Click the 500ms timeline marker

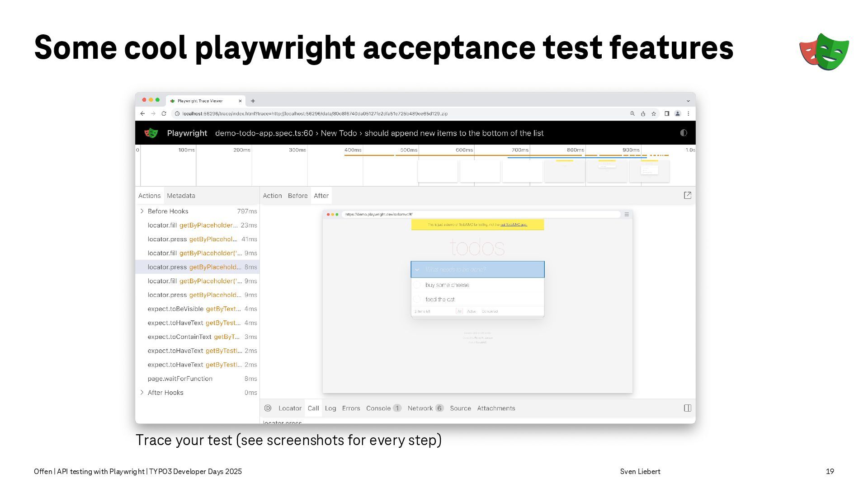pyautogui.click(x=408, y=150)
